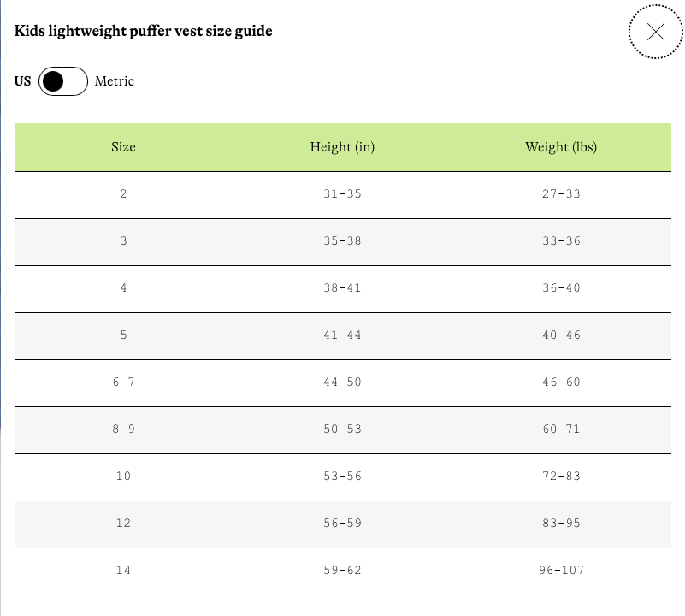Viewport: 685px width, 616px height.
Task: Select the US units label
Action: pos(23,81)
